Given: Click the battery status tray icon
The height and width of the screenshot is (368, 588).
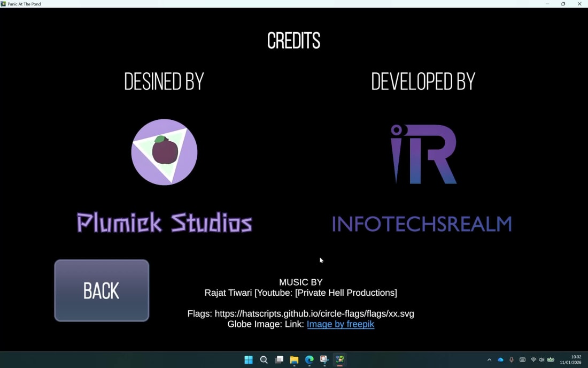Looking at the screenshot, I should (x=551, y=360).
